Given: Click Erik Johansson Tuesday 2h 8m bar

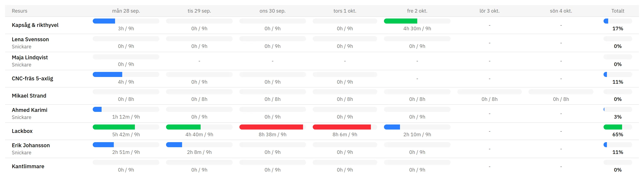Looking at the screenshot, I should click(x=174, y=145).
